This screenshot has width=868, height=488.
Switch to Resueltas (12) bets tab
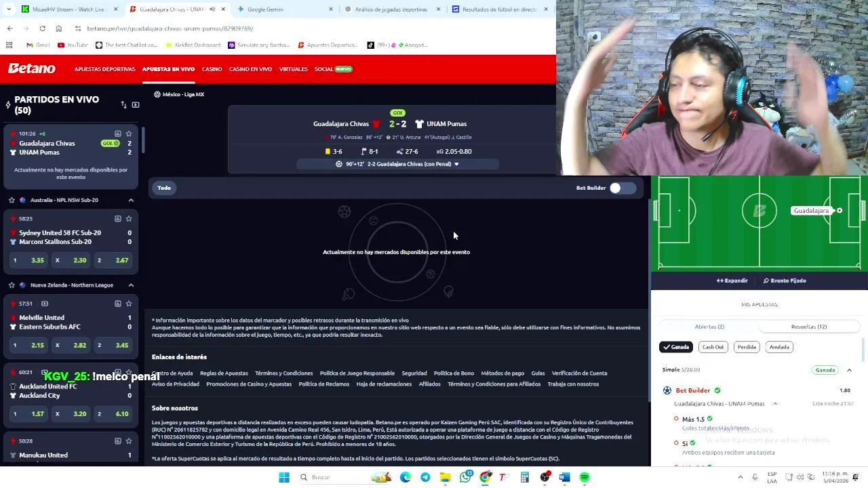pyautogui.click(x=809, y=327)
